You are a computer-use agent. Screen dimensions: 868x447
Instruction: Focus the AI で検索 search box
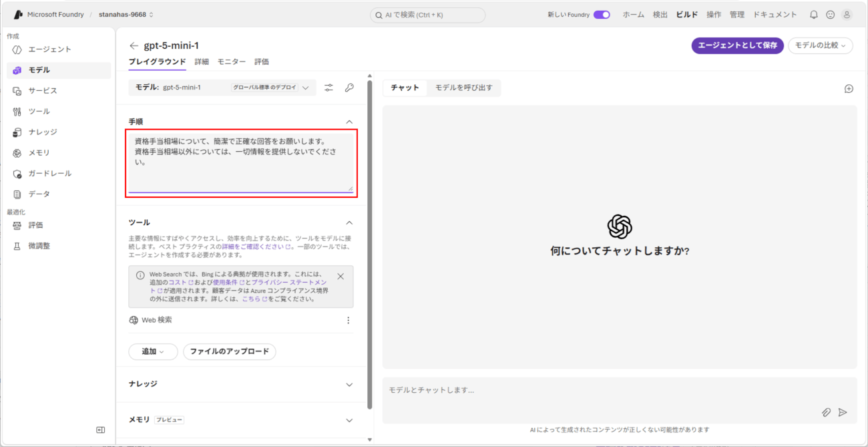(x=427, y=15)
